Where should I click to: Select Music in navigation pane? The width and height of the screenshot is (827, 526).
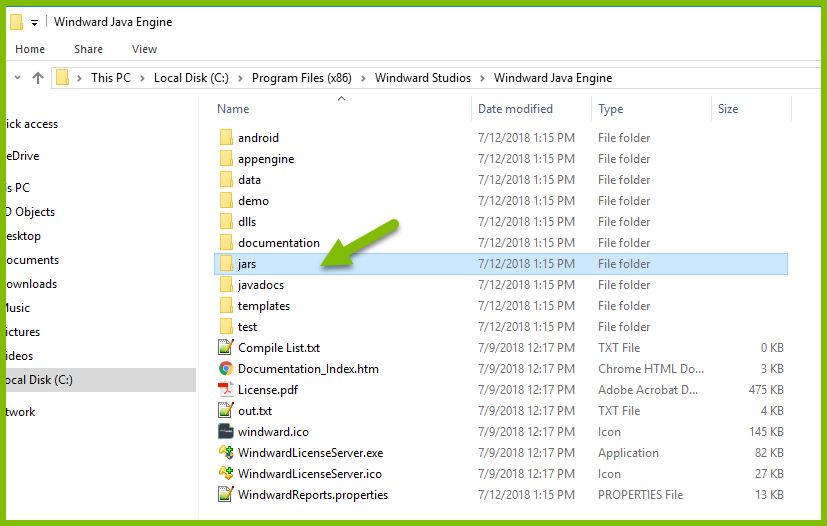click(18, 308)
